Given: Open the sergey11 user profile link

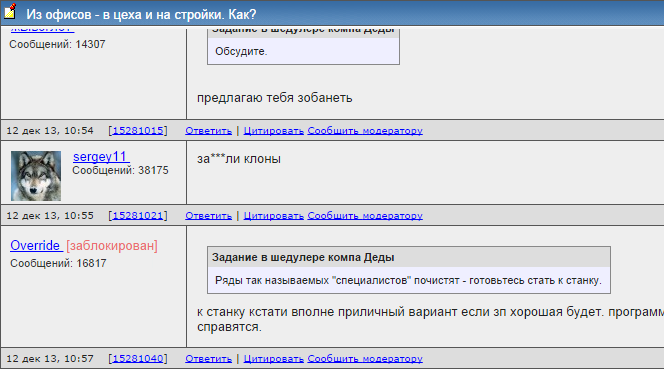Looking at the screenshot, I should 101,157.
